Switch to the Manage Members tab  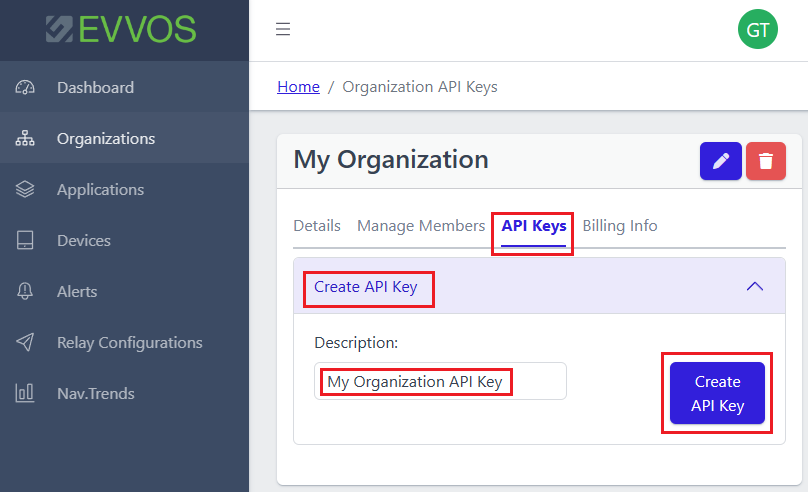(x=421, y=226)
